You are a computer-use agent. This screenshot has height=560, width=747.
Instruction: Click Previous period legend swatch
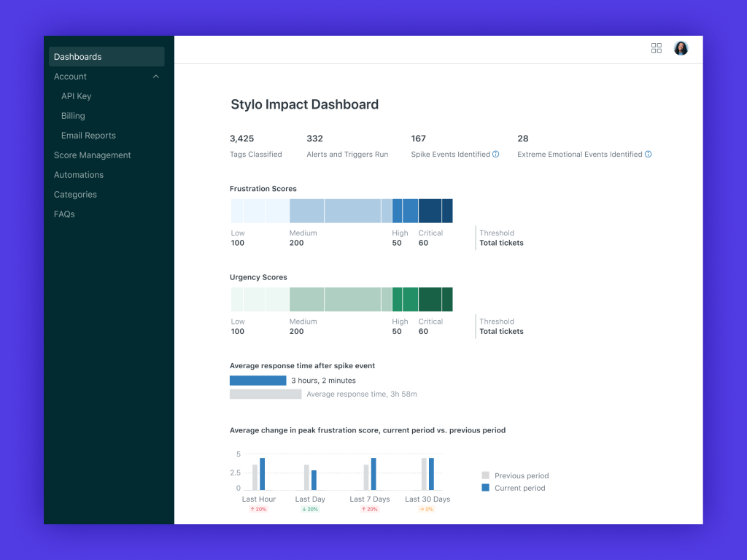(485, 475)
